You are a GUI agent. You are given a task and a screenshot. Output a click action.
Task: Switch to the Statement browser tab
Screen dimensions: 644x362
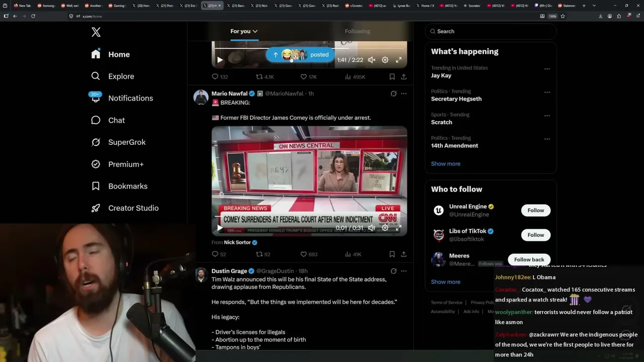click(567, 6)
